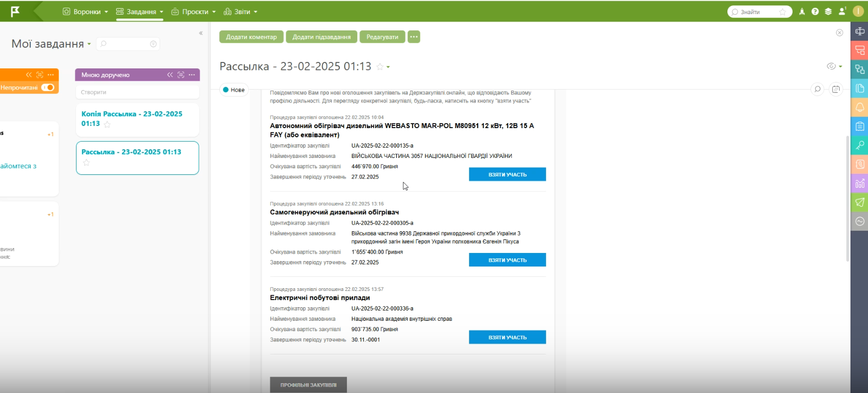Click the filter icon in task search field

153,44
